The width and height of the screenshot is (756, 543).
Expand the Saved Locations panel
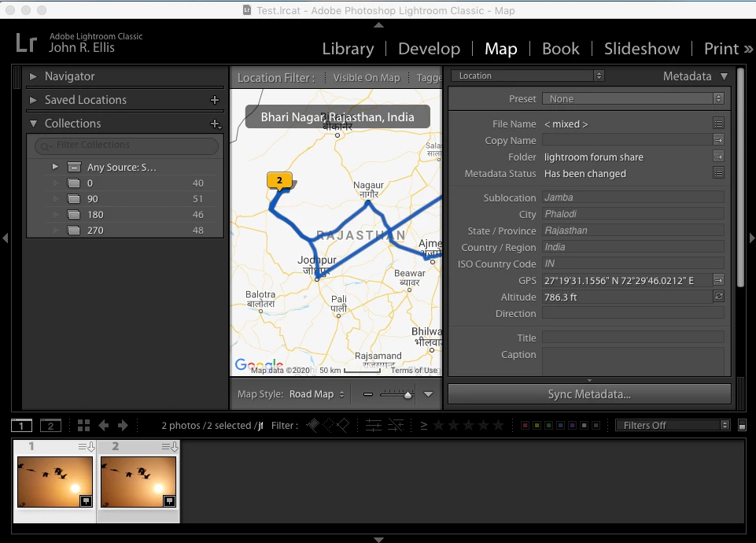33,100
